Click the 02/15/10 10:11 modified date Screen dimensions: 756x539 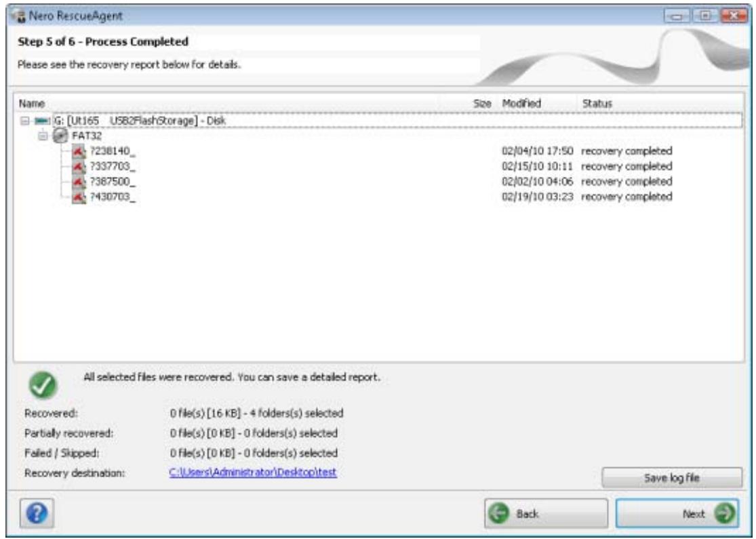[538, 167]
